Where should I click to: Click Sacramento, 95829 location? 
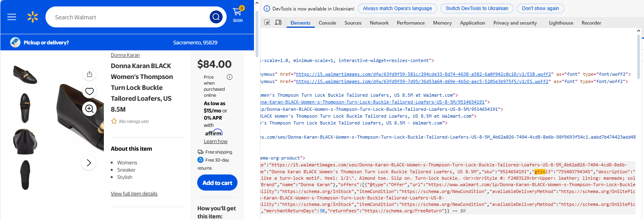195,42
